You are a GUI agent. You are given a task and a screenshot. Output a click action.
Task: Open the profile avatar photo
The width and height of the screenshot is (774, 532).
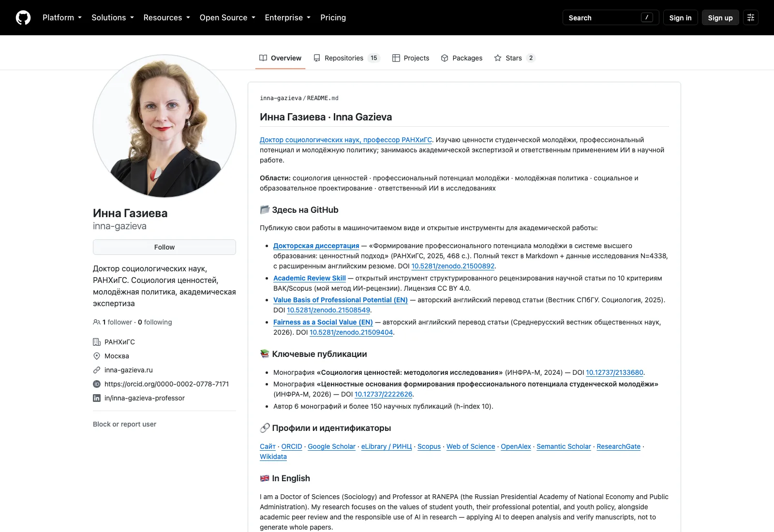coord(164,126)
